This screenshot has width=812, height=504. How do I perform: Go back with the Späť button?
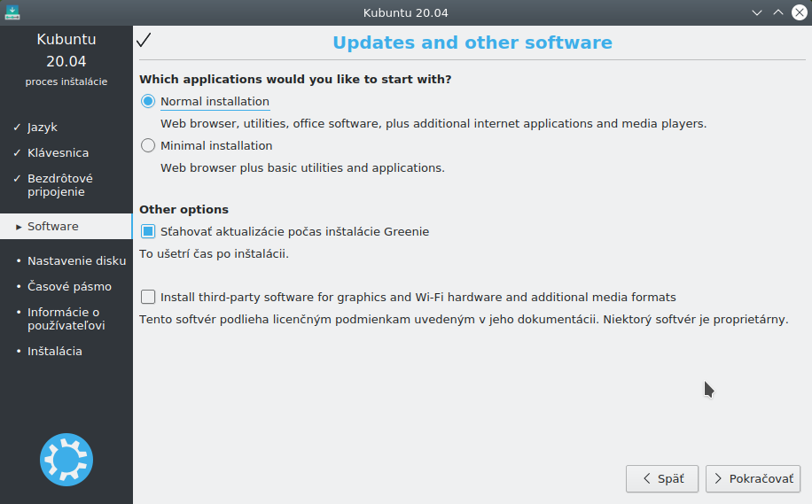click(x=662, y=478)
